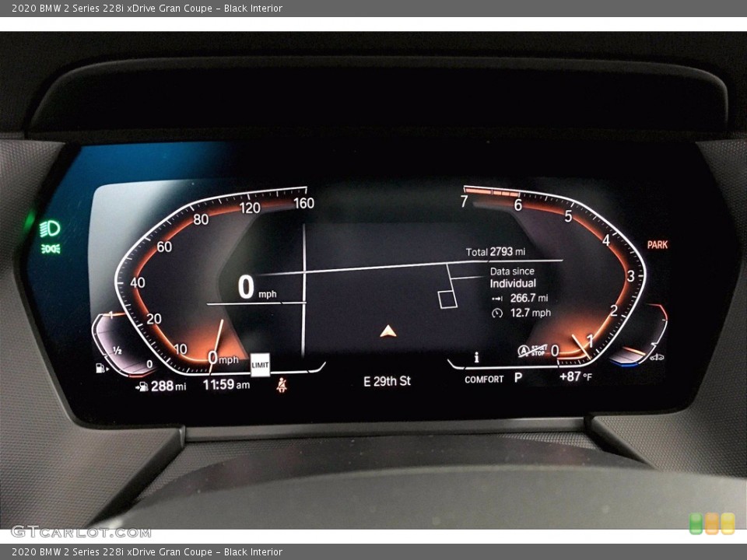Click the car icon by efficiency gauge
Screen dimensions: 747x560
[657, 357]
